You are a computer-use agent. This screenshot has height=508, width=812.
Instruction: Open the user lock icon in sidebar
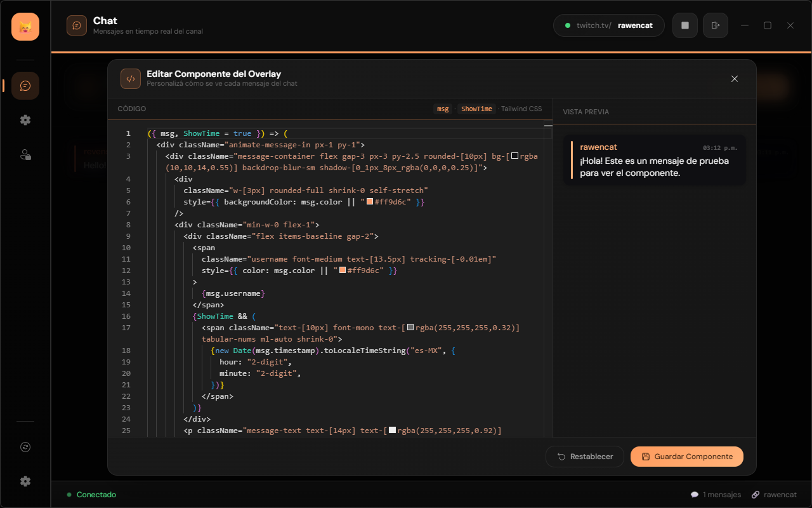25,154
